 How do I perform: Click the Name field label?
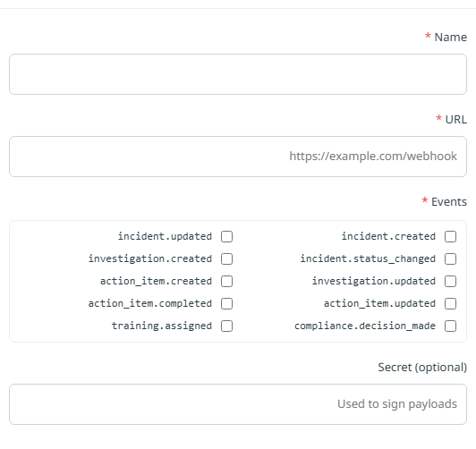451,38
